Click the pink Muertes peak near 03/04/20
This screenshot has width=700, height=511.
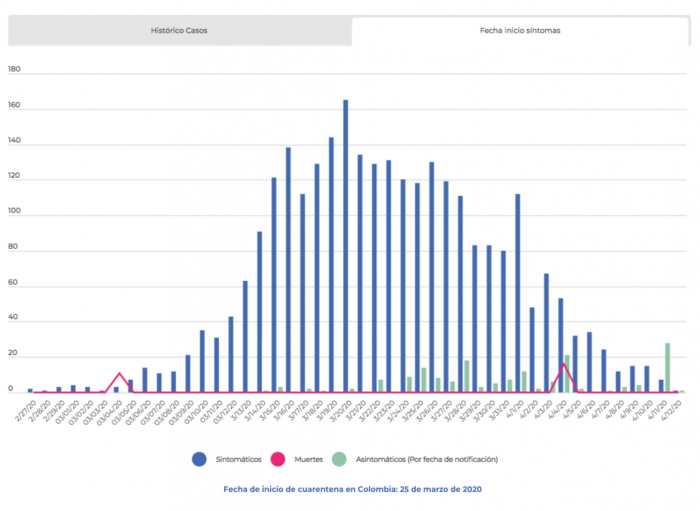120,373
